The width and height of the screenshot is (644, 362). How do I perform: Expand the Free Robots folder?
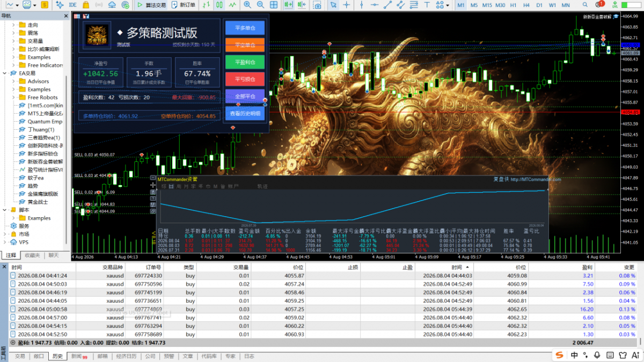pos(13,98)
